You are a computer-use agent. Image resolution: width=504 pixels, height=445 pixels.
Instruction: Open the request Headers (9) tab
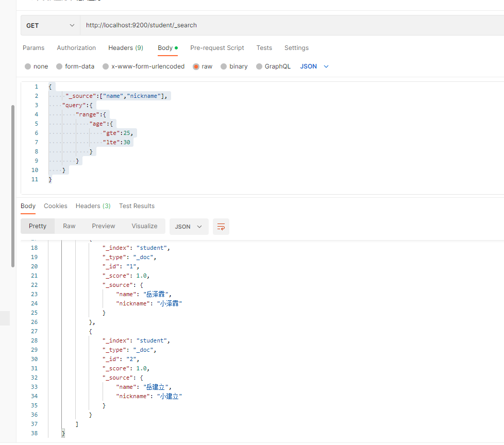point(126,48)
